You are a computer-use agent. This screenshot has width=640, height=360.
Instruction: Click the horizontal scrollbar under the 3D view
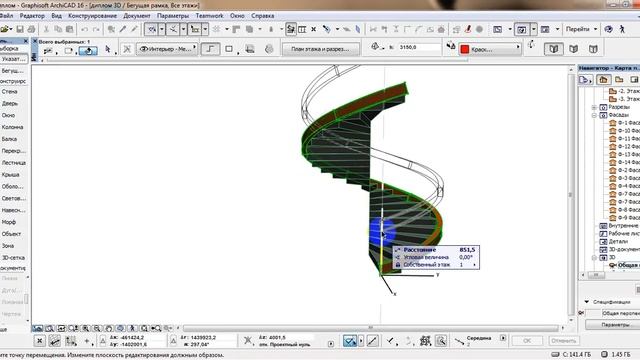coord(371,328)
